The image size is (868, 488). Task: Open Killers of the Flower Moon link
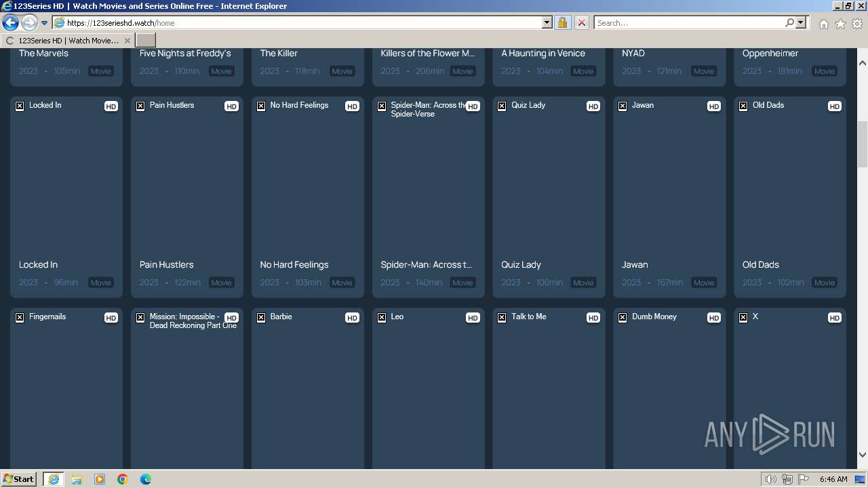point(428,54)
